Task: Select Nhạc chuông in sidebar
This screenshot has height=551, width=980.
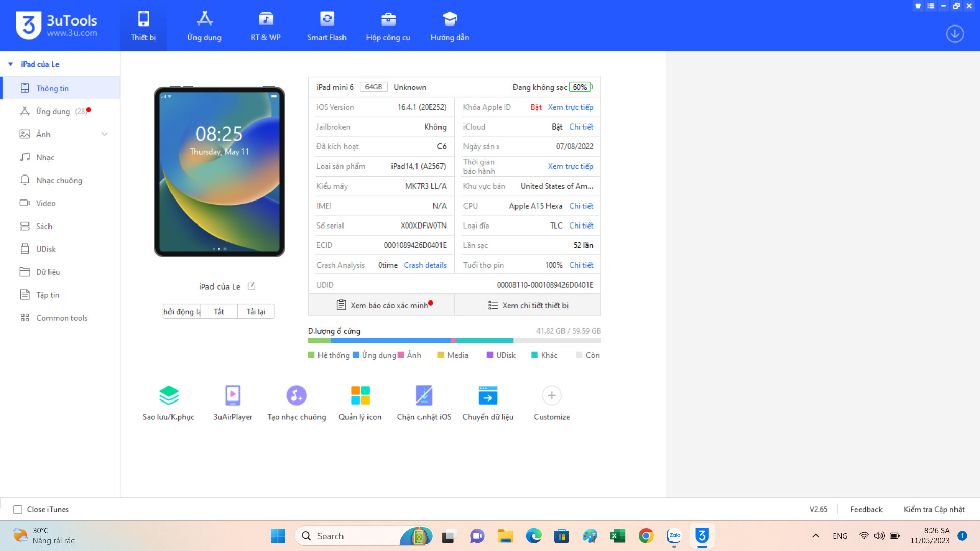Action: coord(59,180)
